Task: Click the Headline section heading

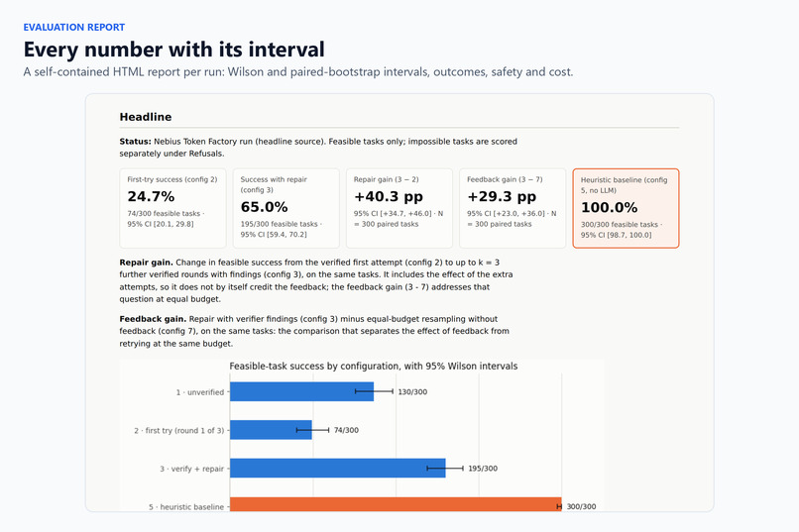Action: [x=146, y=117]
